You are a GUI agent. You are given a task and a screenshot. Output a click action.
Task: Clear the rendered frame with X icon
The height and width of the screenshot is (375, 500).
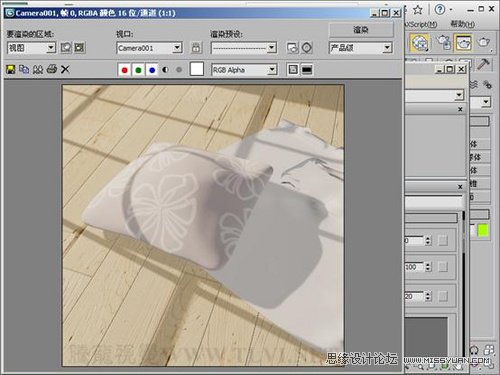click(65, 69)
